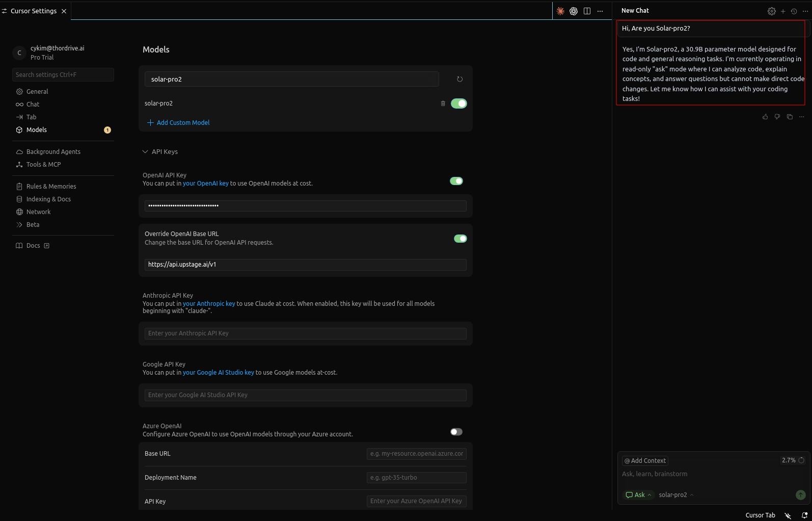Give thumbs down to the chat response
This screenshot has height=521, width=812.
coord(777,117)
